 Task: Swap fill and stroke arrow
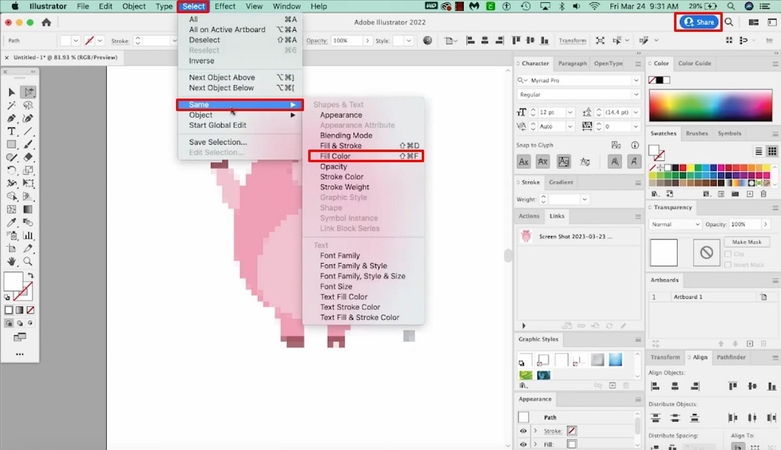click(31, 276)
